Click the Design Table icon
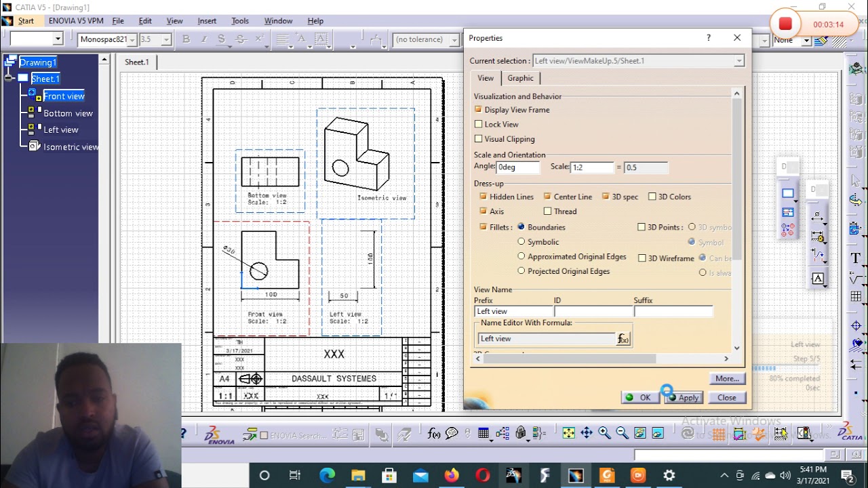The image size is (868, 488). point(484,434)
